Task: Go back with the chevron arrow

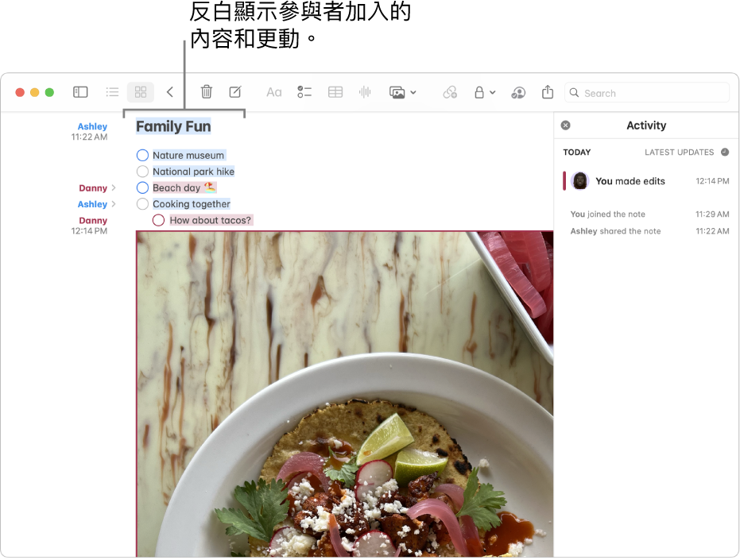Action: pyautogui.click(x=170, y=92)
